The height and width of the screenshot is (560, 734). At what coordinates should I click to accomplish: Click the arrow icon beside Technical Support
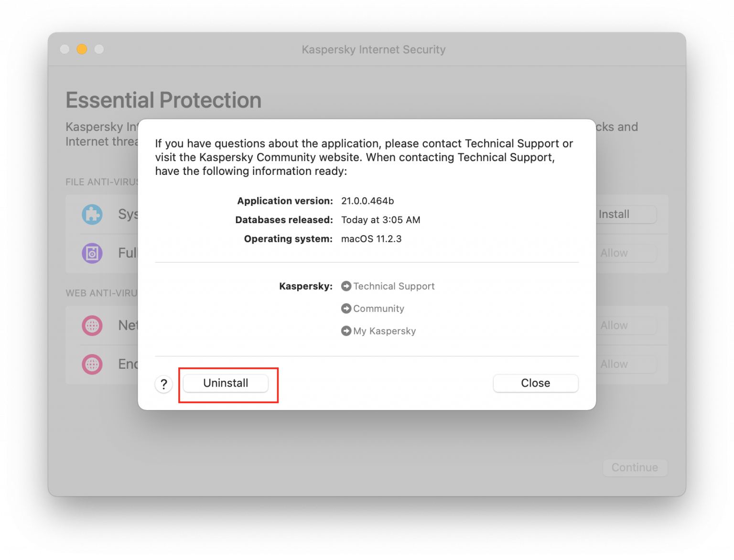tap(346, 286)
